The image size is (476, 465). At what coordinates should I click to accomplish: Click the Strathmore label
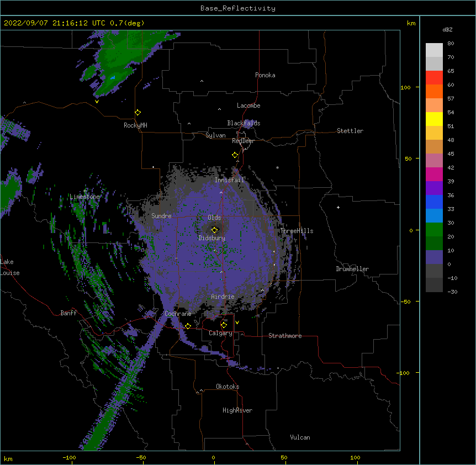tap(285, 336)
